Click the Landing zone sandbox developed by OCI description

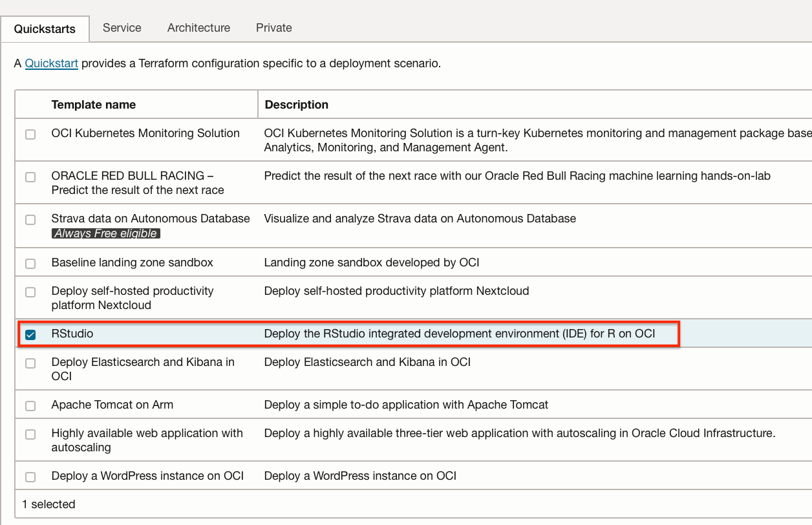[x=372, y=262]
